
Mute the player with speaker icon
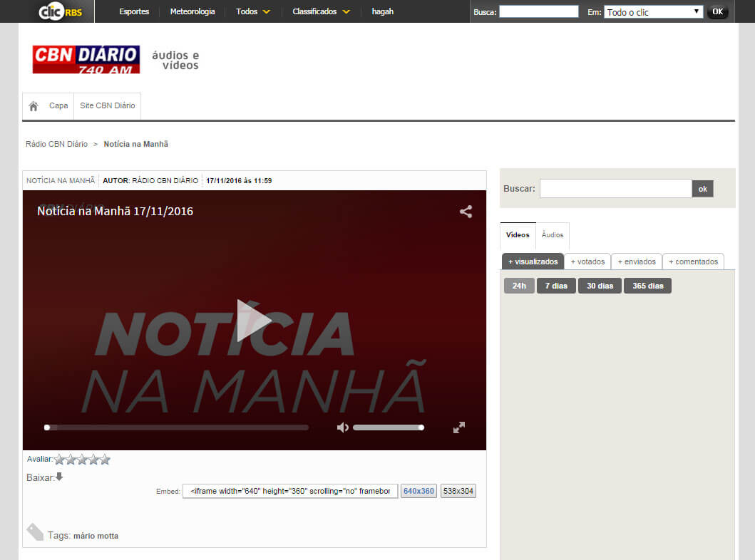(x=342, y=427)
